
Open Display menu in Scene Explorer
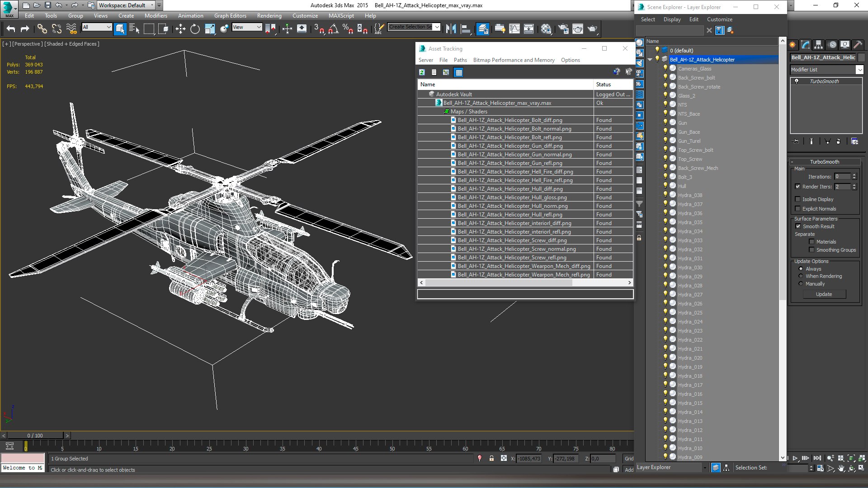pyautogui.click(x=672, y=19)
